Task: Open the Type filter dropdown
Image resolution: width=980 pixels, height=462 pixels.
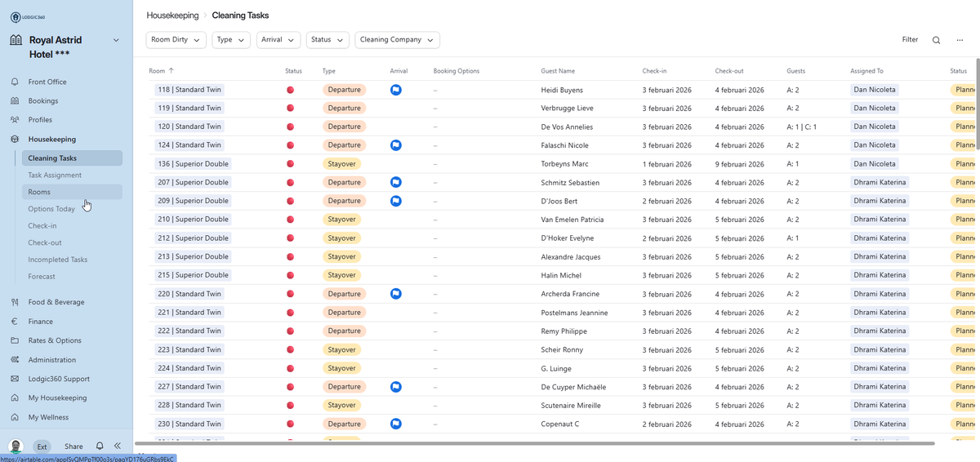Action: (231, 40)
